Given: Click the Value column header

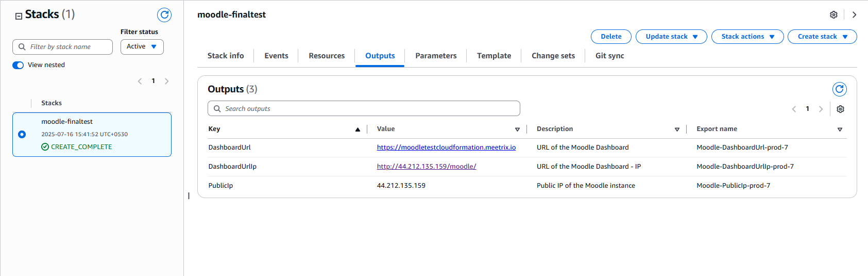Looking at the screenshot, I should coord(386,129).
